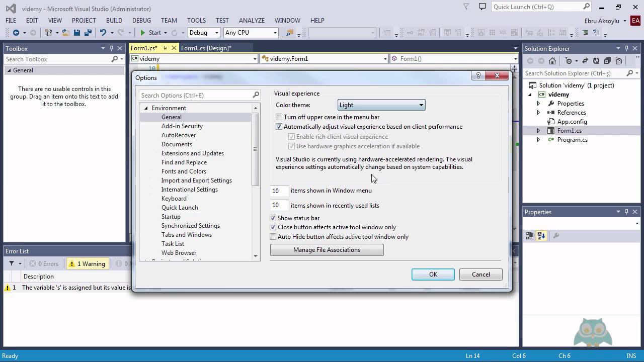Click the Navigate Backward toolbar icon

(x=16, y=33)
